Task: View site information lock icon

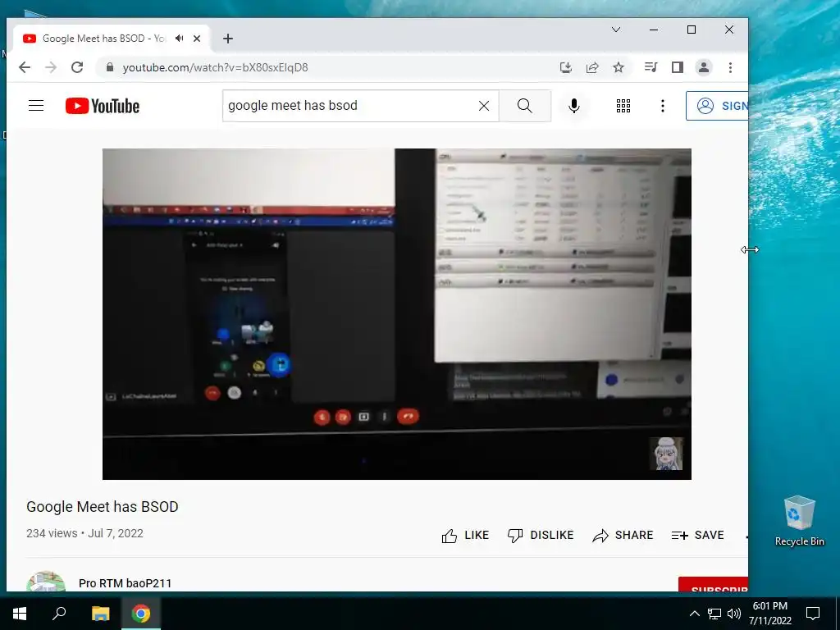Action: [x=110, y=67]
